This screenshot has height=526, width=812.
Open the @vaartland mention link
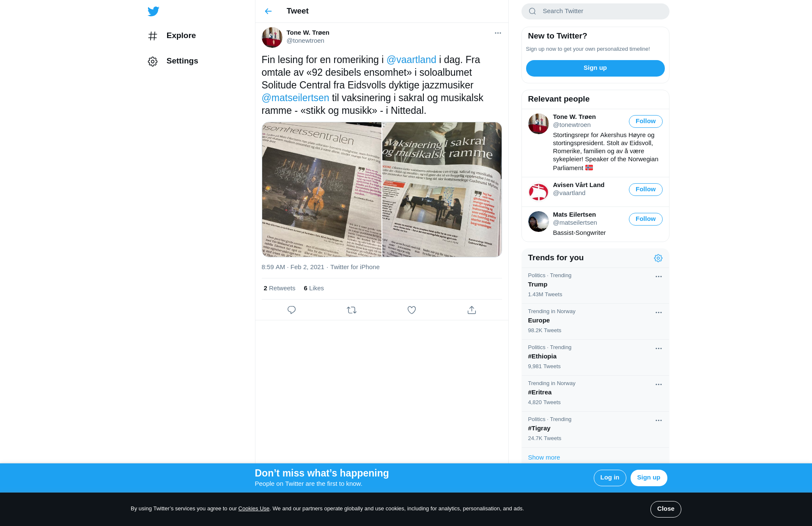point(411,60)
